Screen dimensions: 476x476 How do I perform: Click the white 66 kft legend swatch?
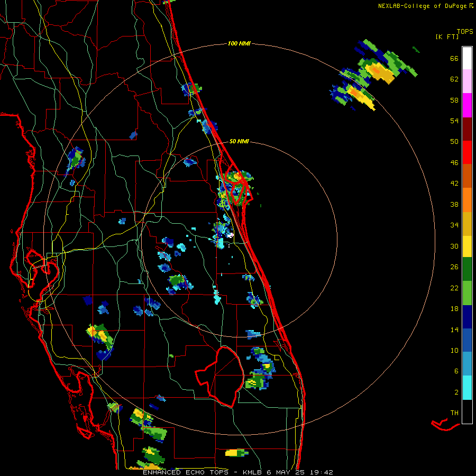pyautogui.click(x=467, y=58)
